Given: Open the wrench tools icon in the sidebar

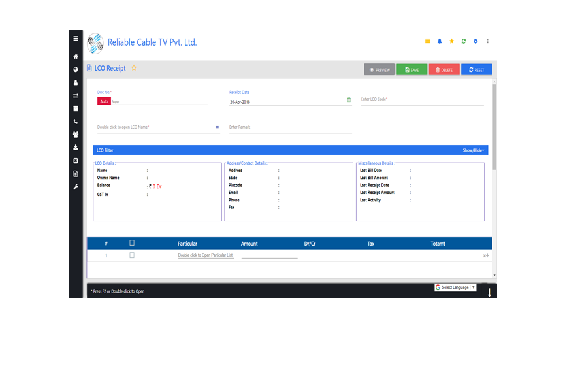Looking at the screenshot, I should tap(75, 187).
